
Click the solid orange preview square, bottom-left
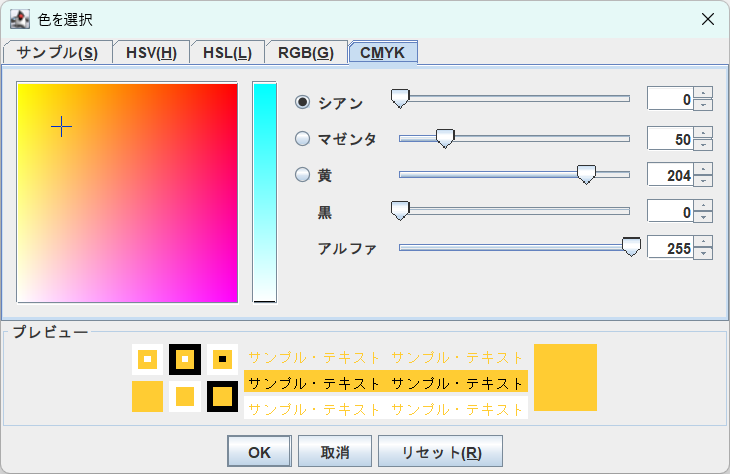[148, 397]
